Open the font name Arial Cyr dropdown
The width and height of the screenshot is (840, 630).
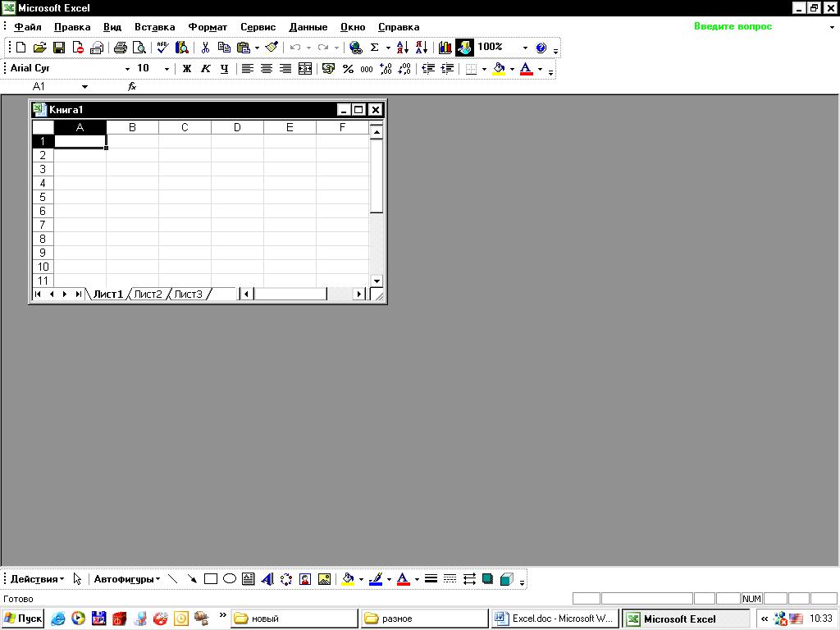[127, 69]
